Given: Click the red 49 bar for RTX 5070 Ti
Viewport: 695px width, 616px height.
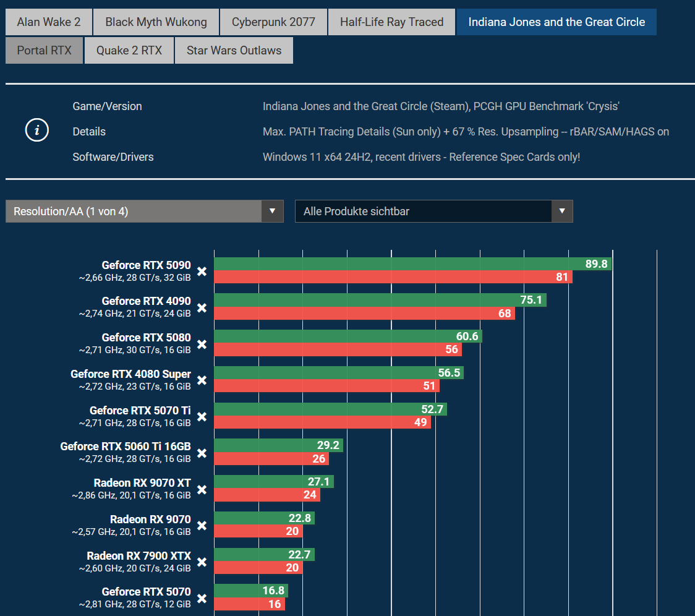Looking at the screenshot, I should pos(322,422).
